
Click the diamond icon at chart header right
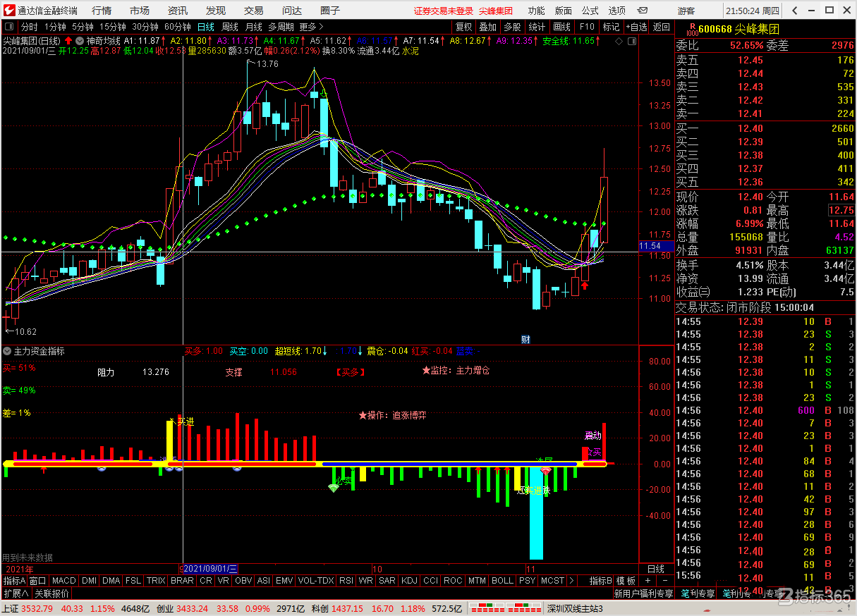(x=619, y=42)
